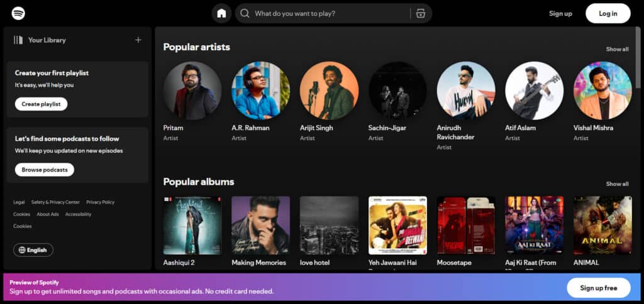The image size is (644, 304).
Task: Open Making Memories album cover
Action: 260,225
